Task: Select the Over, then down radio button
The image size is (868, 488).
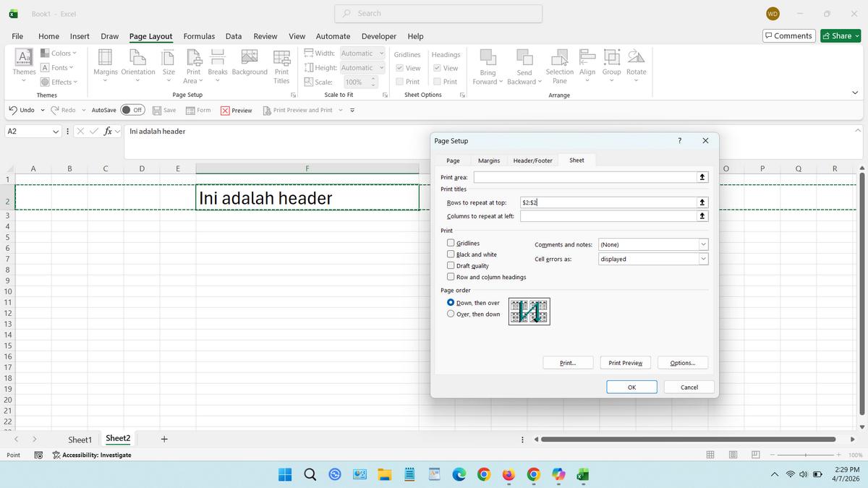Action: (451, 314)
